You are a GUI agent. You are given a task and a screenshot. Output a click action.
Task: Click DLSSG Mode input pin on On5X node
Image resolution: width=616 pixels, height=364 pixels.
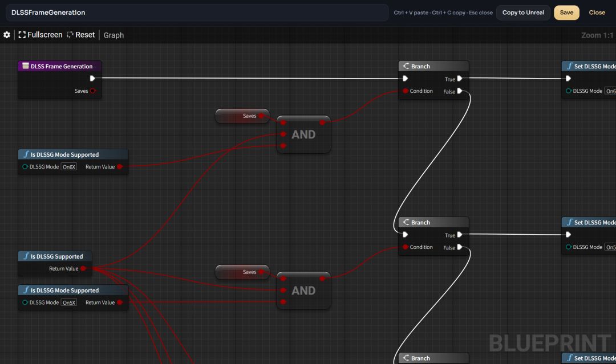point(25,302)
